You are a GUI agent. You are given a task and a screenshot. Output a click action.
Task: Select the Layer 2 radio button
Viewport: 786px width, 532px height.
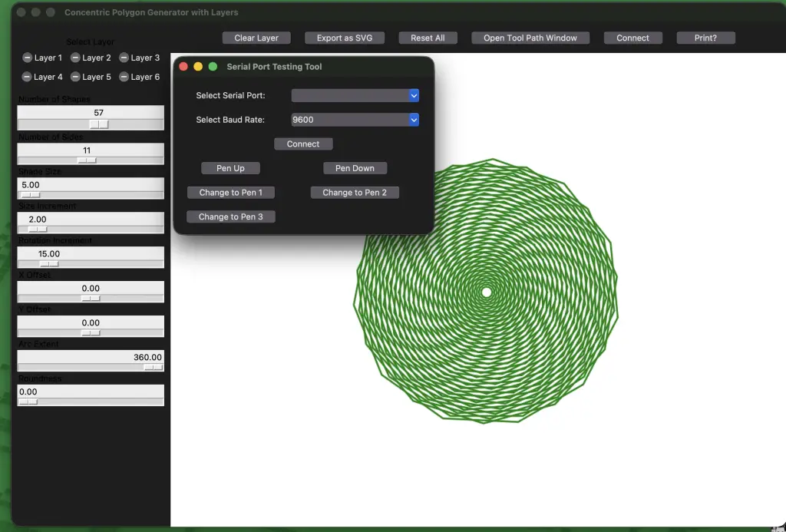91,58
